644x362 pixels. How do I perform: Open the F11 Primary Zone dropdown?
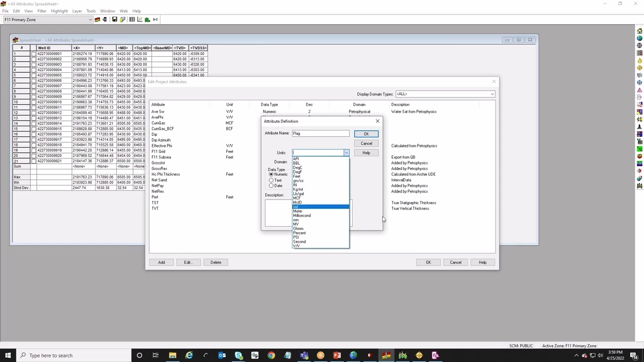pyautogui.click(x=90, y=20)
